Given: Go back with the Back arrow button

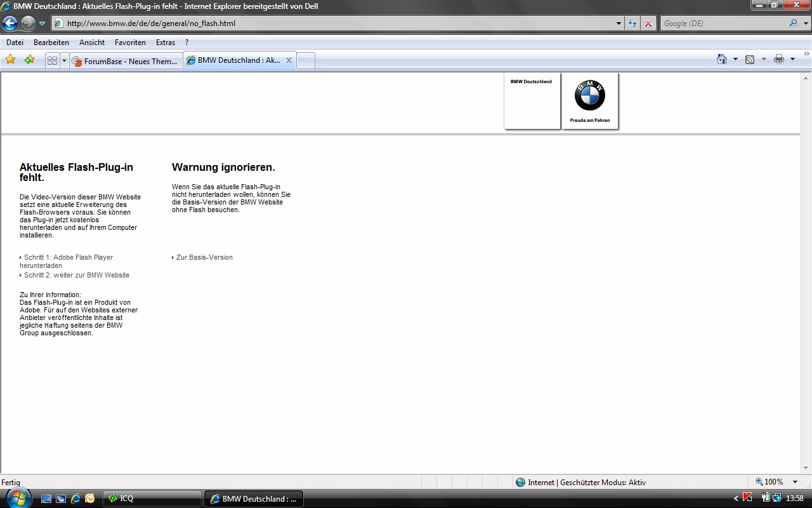Looking at the screenshot, I should (10, 23).
